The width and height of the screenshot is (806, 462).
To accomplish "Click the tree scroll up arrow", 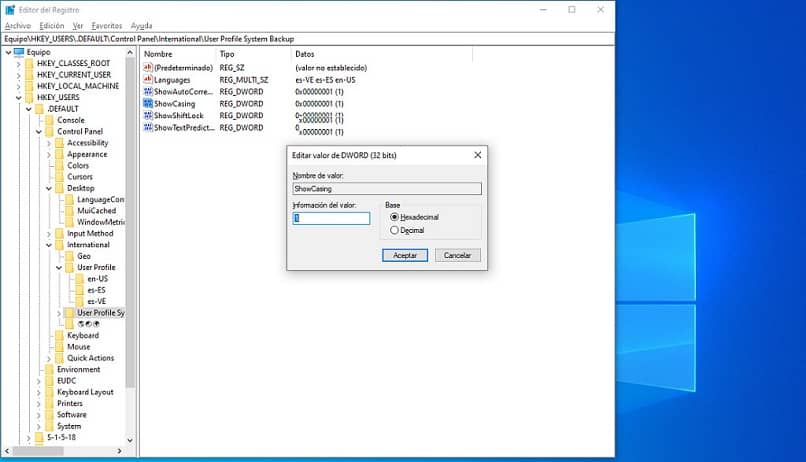I will [130, 52].
